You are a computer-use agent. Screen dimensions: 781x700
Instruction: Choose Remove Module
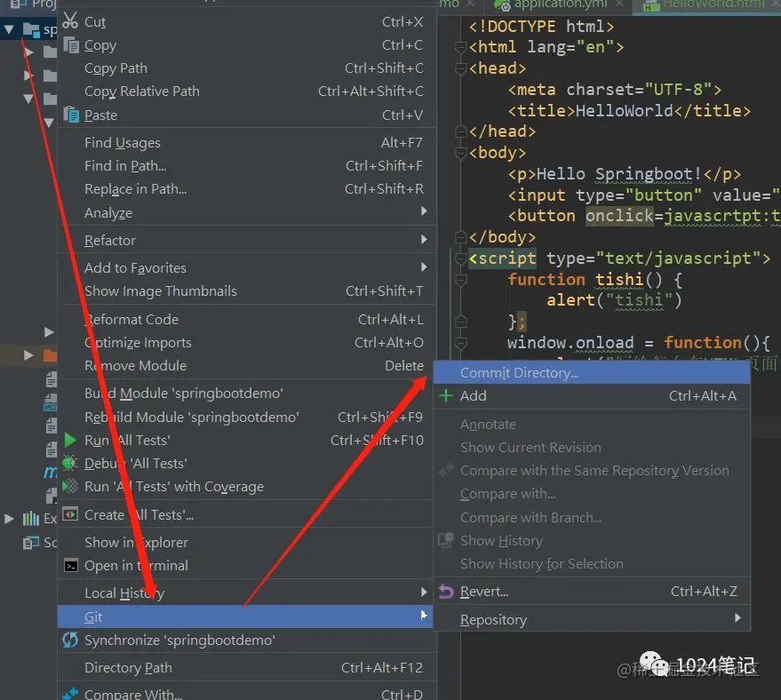coord(247,366)
